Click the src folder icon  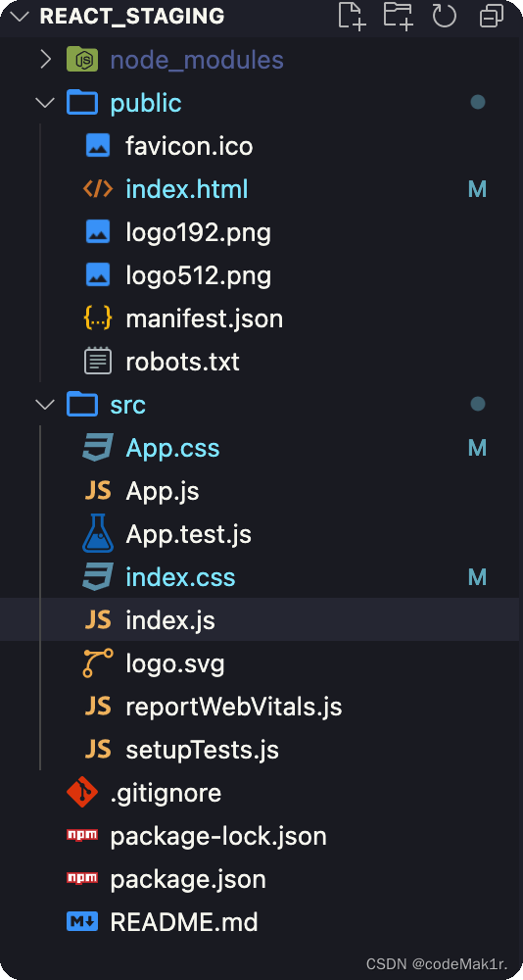click(x=82, y=405)
